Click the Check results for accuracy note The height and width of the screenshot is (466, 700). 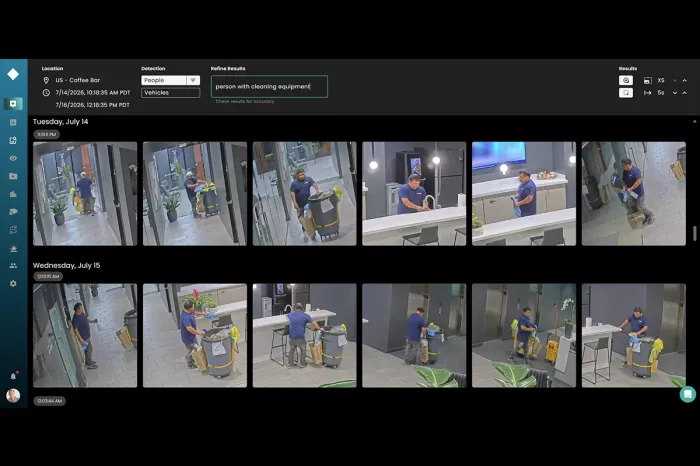pos(245,102)
